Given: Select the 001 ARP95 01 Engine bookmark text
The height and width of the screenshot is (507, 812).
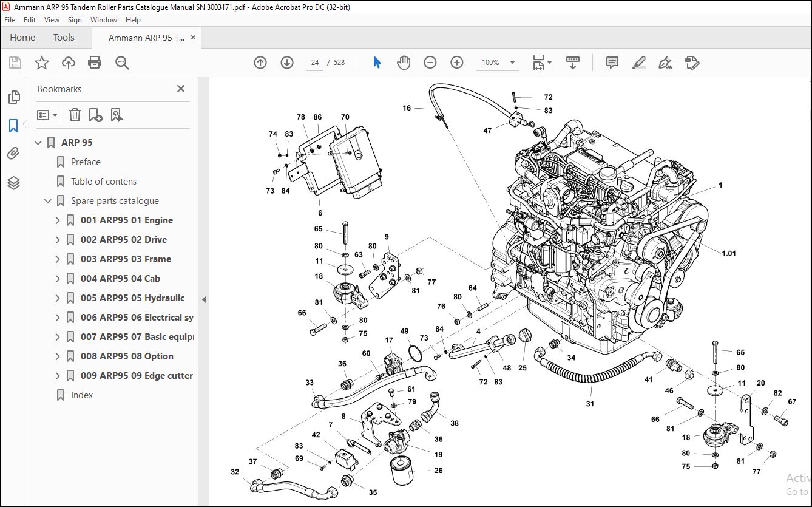Looking at the screenshot, I should [127, 220].
